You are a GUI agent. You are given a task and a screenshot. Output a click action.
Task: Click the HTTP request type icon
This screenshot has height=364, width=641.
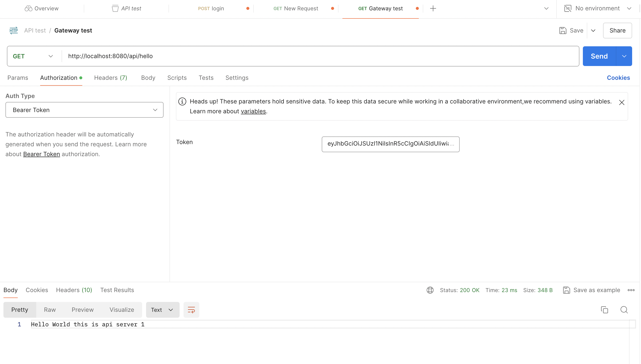click(14, 31)
